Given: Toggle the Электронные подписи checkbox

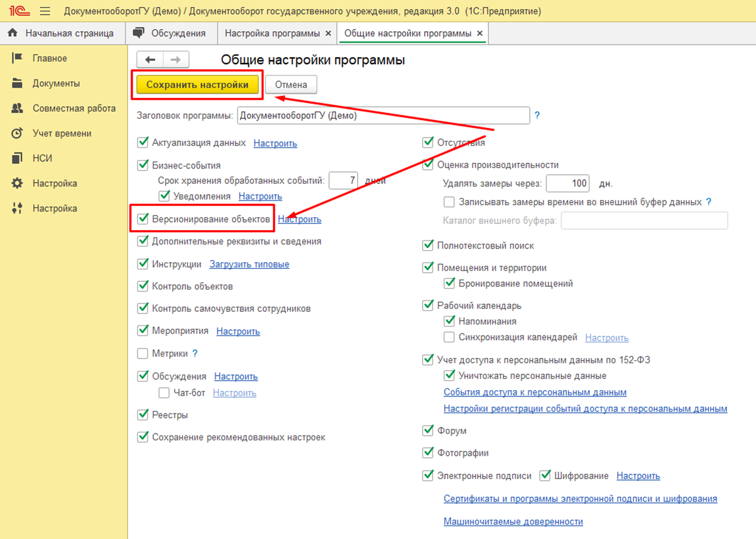Looking at the screenshot, I should (x=427, y=475).
